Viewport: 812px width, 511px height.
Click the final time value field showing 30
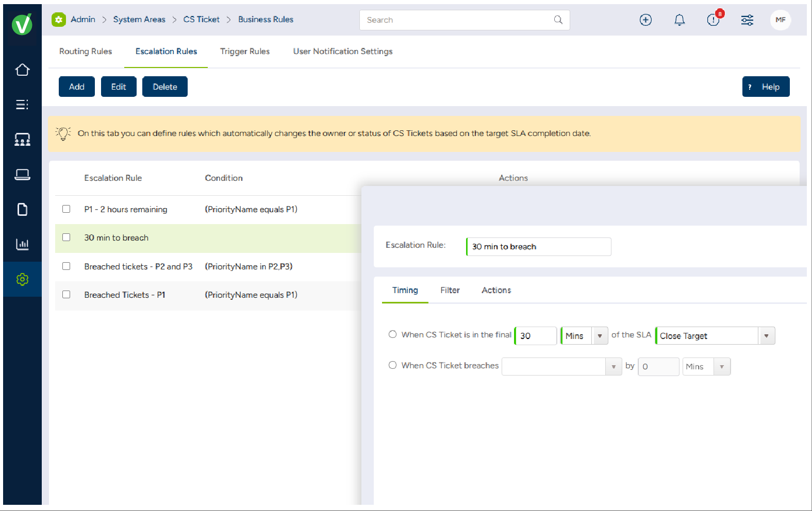click(x=536, y=336)
